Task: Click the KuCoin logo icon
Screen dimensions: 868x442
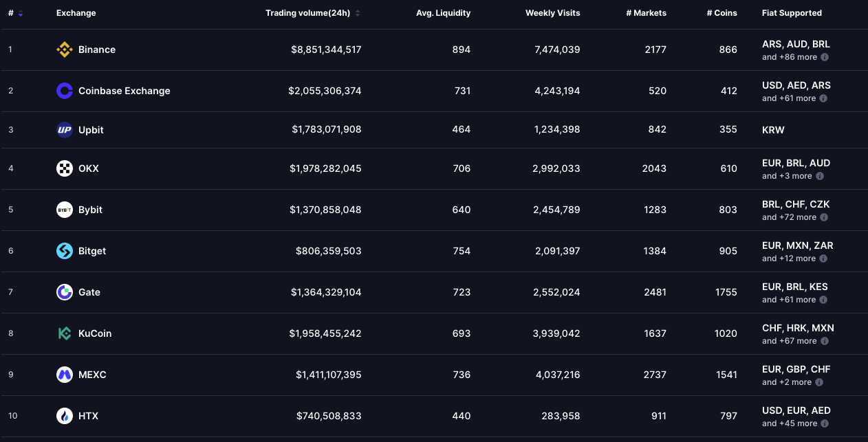Action: 65,333
